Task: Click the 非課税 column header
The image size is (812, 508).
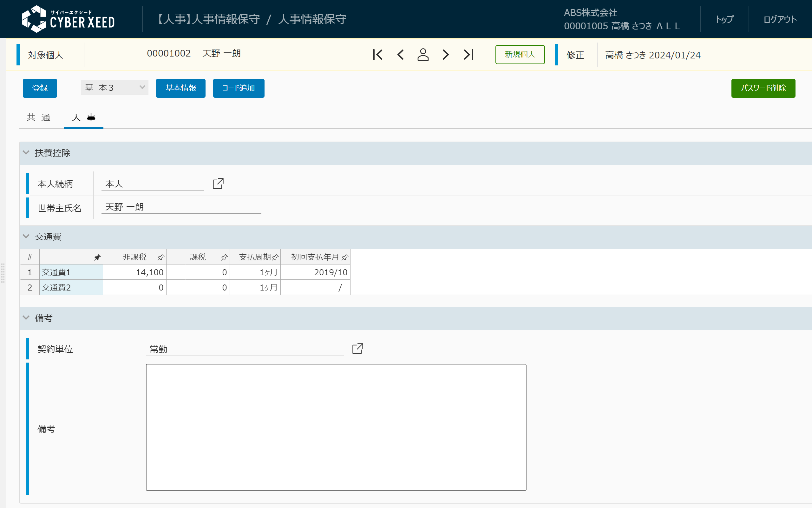Action: (134, 257)
